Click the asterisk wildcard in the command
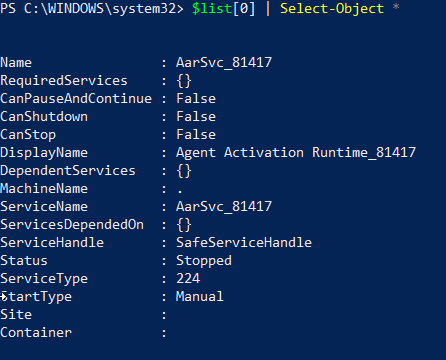Image resolution: width=446 pixels, height=360 pixels. (396, 7)
